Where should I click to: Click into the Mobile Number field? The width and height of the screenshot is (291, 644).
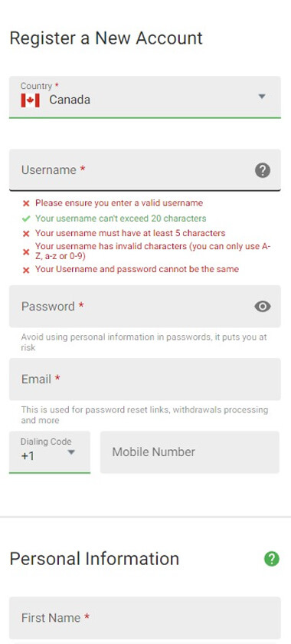pyautogui.click(x=190, y=452)
